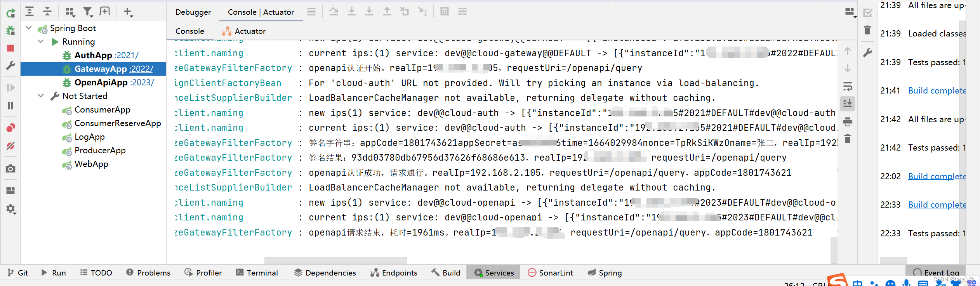Toggle Soft-Wrap in console

pyautogui.click(x=848, y=86)
